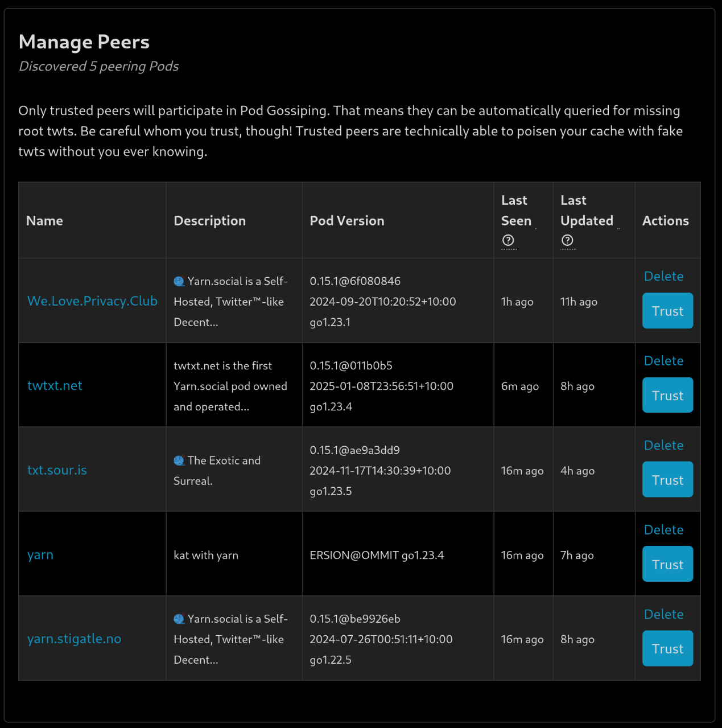Open the We.Love.Privacy.Club peer link
This screenshot has width=722, height=728.
click(92, 301)
